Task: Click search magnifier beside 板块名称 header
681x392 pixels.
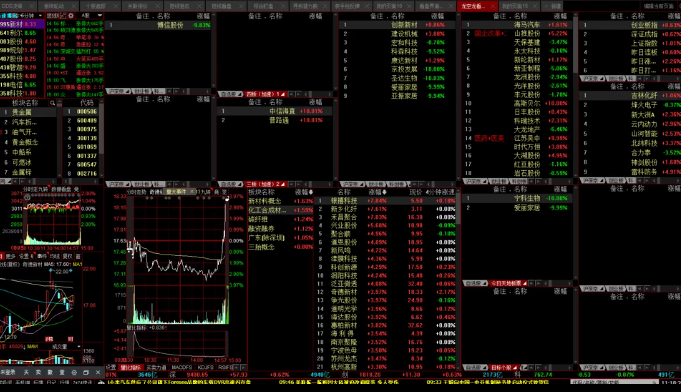Action: click(53, 103)
